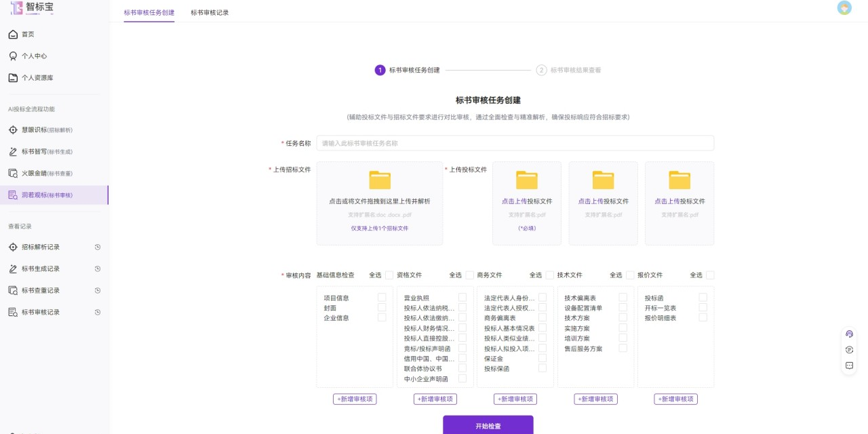This screenshot has height=434, width=868.
Task: Switch to the 标书审核记录 tab
Action: click(210, 12)
